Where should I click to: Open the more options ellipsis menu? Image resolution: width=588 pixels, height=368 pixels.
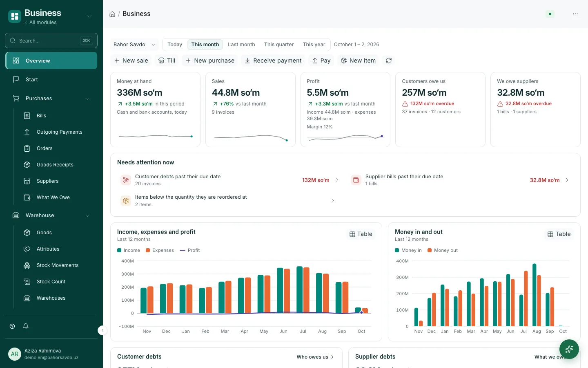575,14
